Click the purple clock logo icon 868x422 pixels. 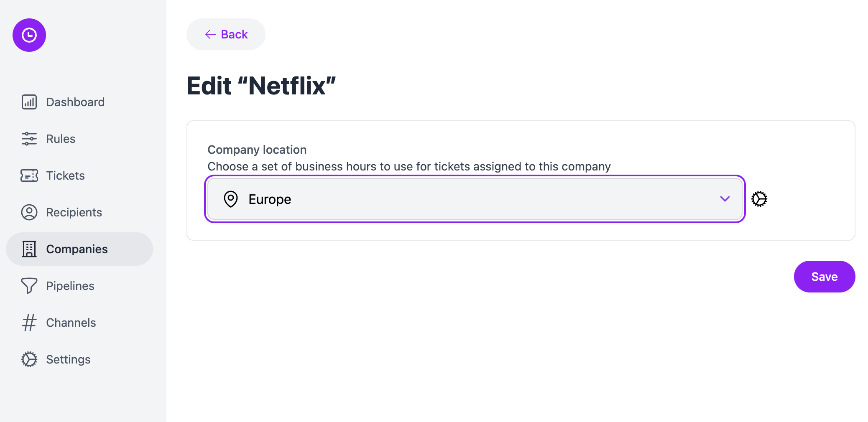point(29,35)
